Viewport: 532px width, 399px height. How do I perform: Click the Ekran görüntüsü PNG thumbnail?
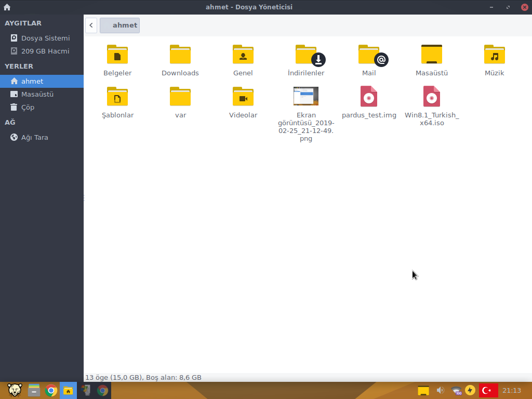click(x=306, y=96)
